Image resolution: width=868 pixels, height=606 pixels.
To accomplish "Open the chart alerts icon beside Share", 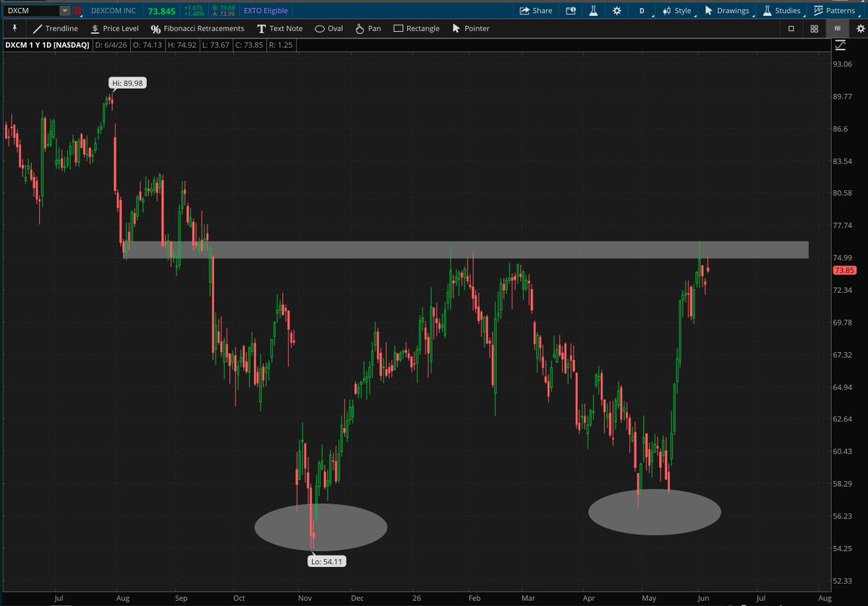I will [571, 11].
